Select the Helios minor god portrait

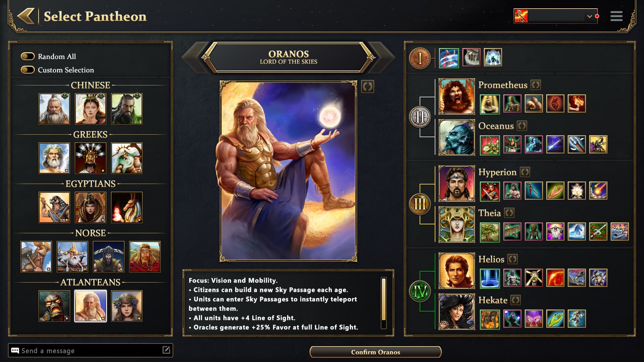click(457, 271)
